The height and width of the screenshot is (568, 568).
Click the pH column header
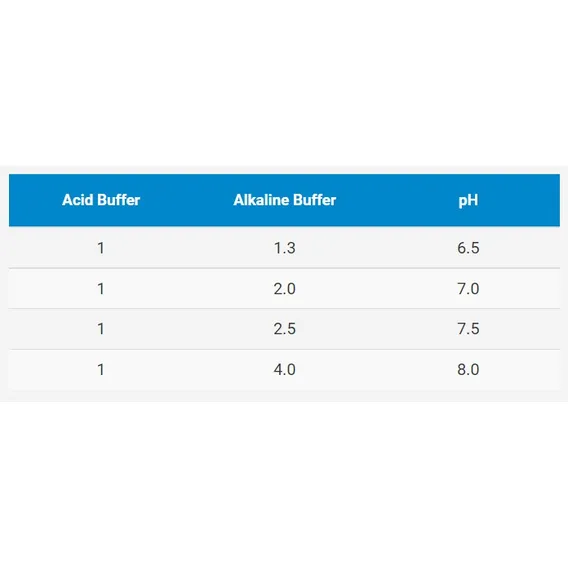click(x=468, y=200)
